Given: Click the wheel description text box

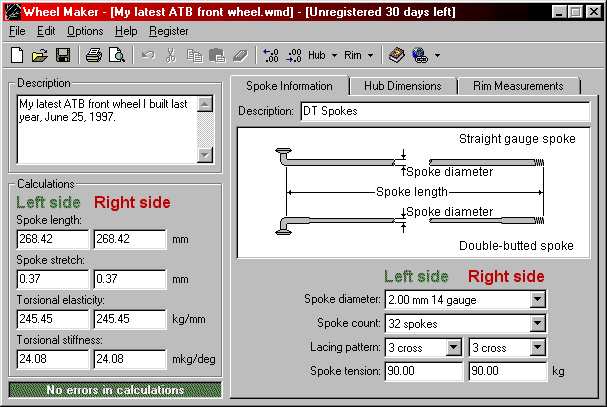Looking at the screenshot, I should coord(107,129).
